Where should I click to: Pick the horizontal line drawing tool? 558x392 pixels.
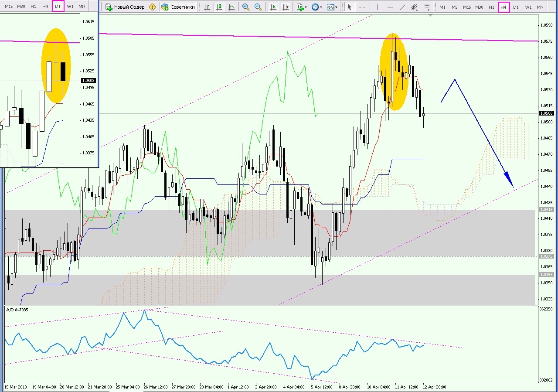390,7
